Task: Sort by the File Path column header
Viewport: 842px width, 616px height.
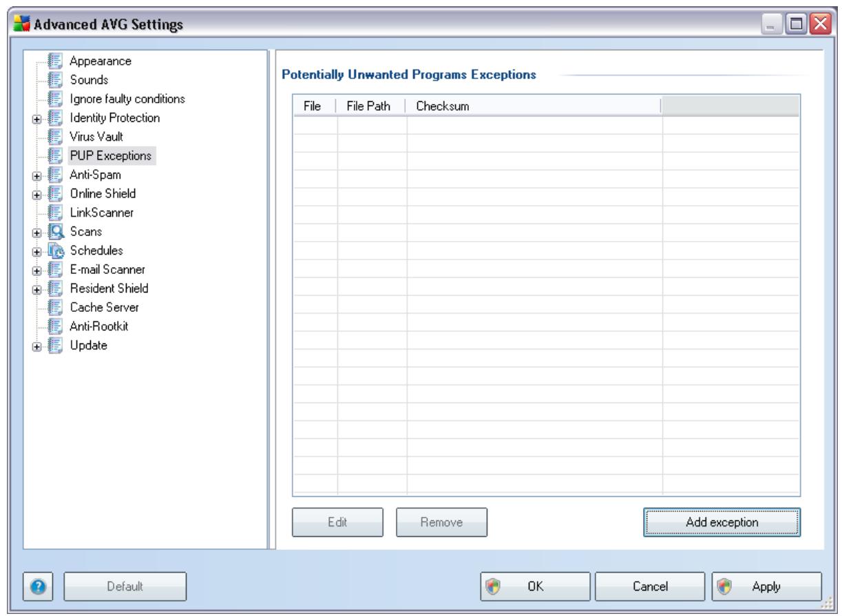Action: pos(370,105)
